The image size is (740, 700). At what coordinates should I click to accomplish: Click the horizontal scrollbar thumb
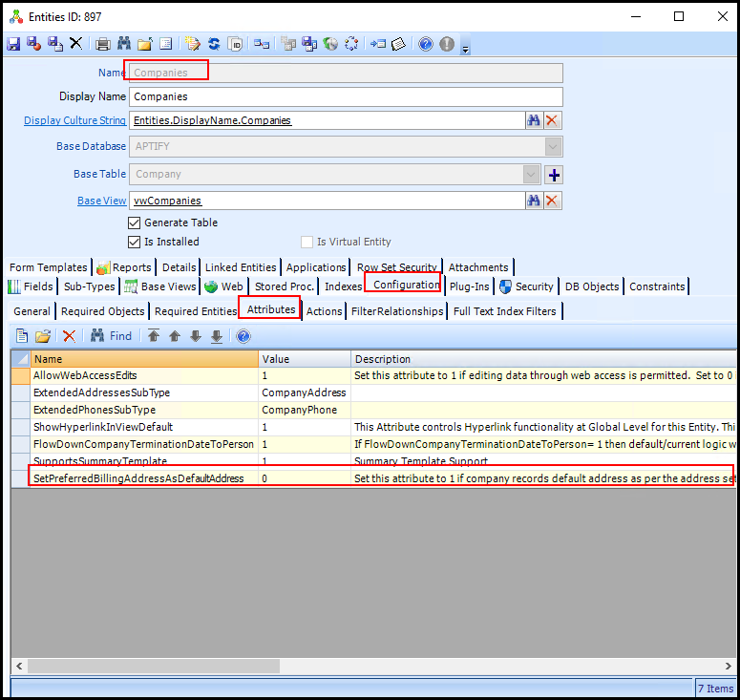pos(154,667)
